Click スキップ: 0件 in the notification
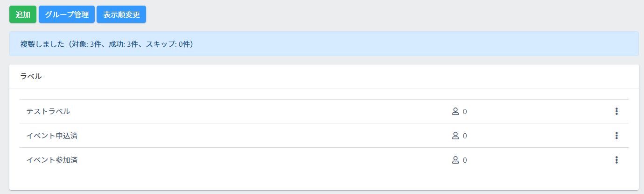Image resolution: width=644 pixels, height=194 pixels. [167, 44]
